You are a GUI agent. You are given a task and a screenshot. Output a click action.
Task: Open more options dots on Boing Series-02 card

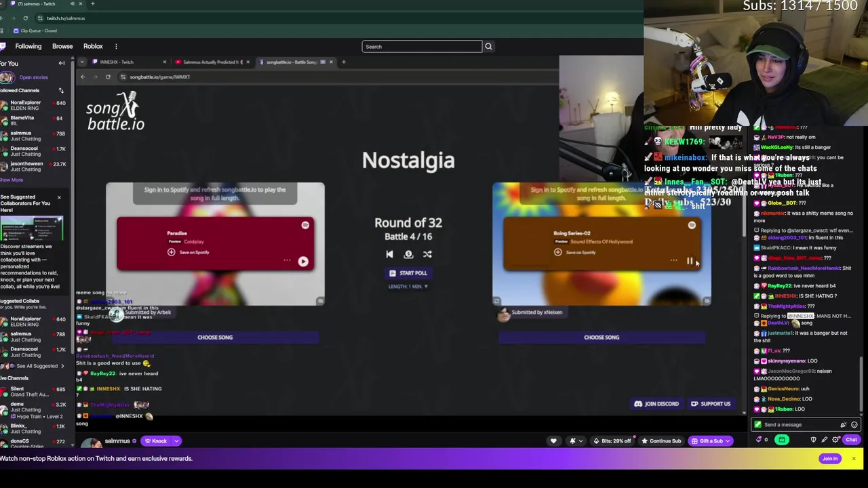[673, 260]
